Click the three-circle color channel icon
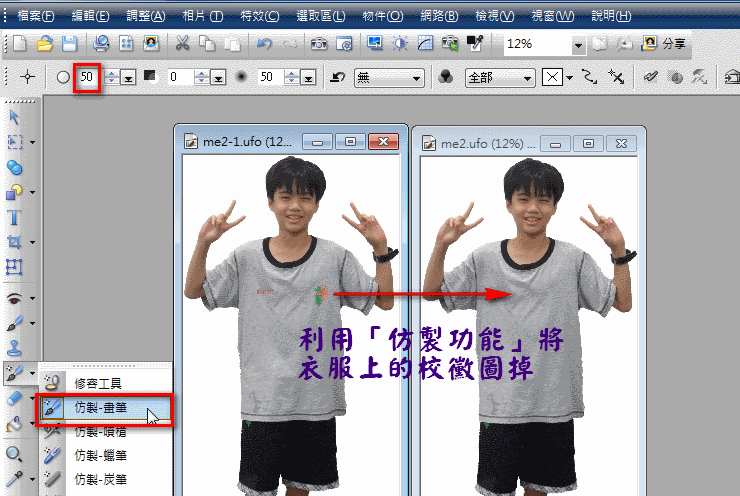The image size is (740, 496). (446, 77)
